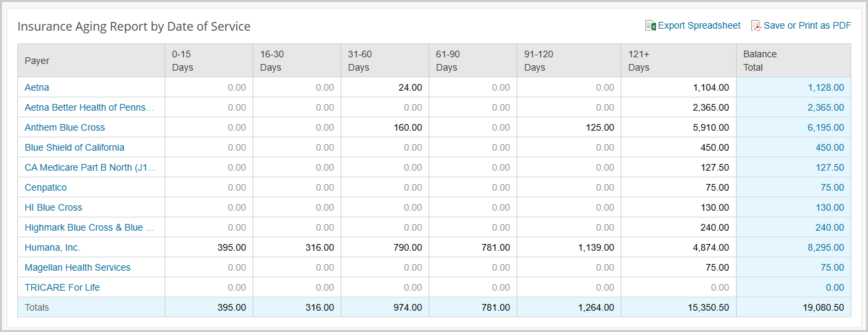
Task: Click the Balance Total column header
Action: (793, 61)
